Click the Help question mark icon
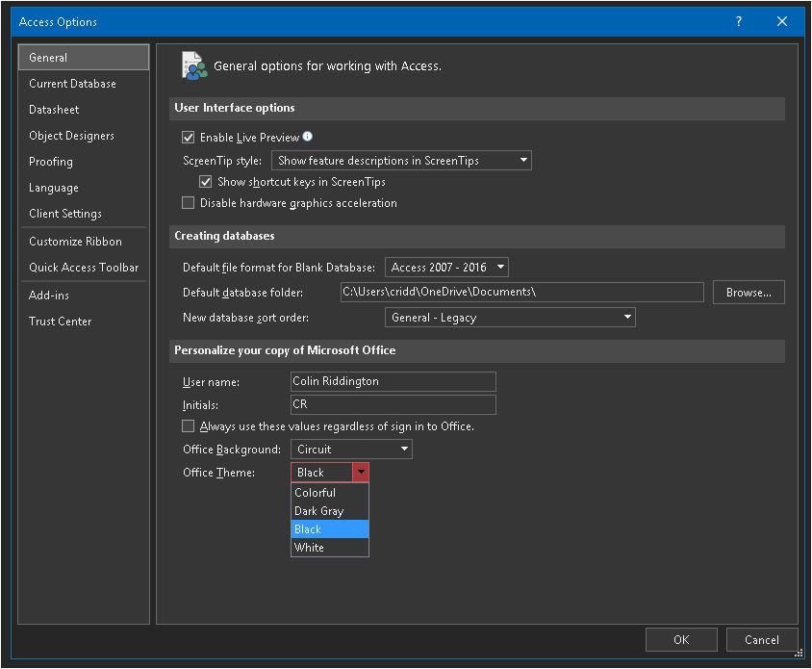Image resolution: width=812 pixels, height=669 pixels. pyautogui.click(x=739, y=21)
